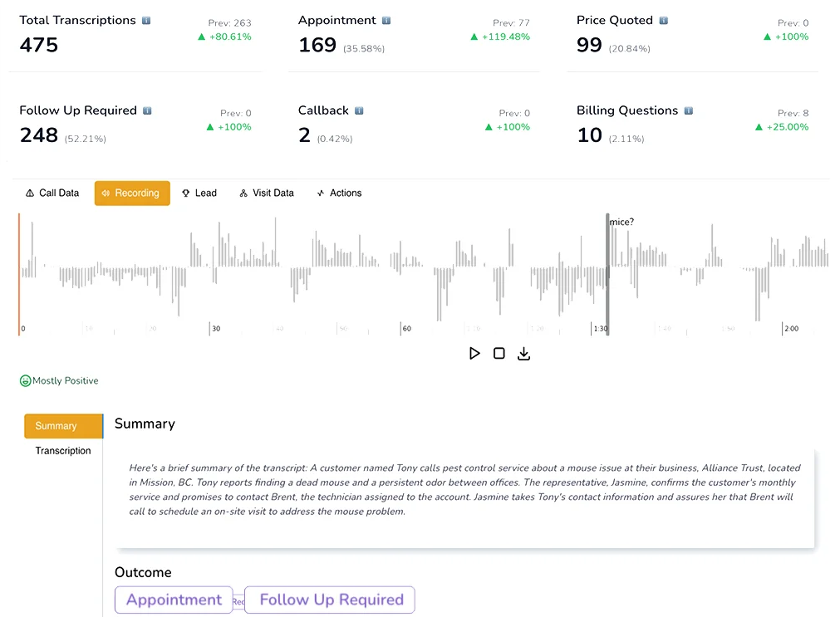
Task: Switch to the Lead tab
Action: [x=199, y=193]
